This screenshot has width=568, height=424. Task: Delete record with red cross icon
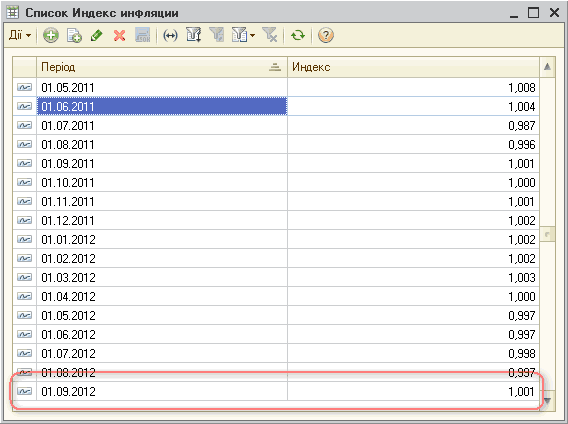point(120,36)
